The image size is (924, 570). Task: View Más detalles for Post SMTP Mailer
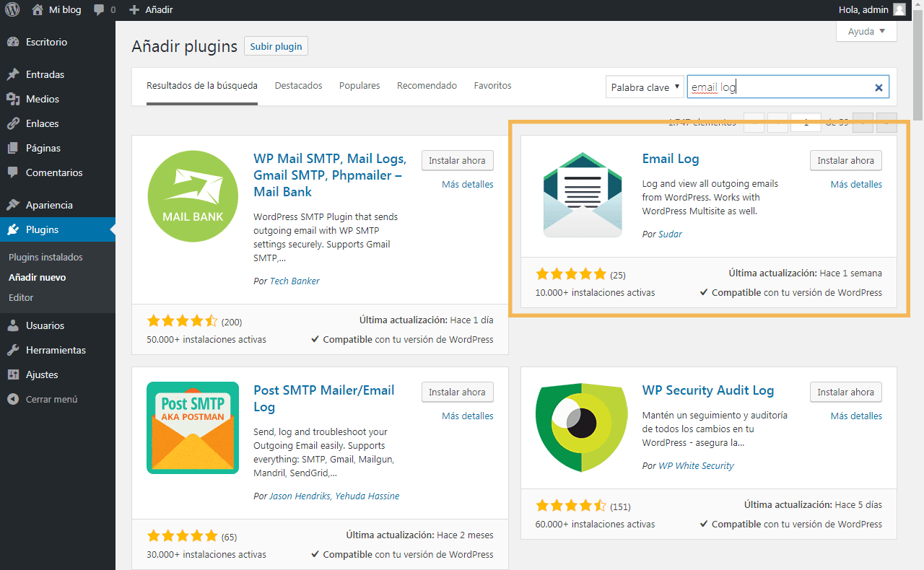point(468,416)
